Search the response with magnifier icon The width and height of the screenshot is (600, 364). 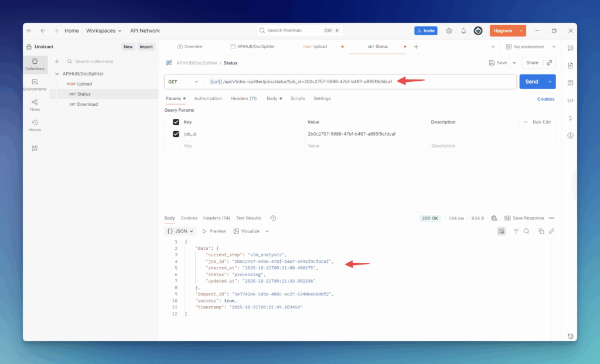coord(526,231)
